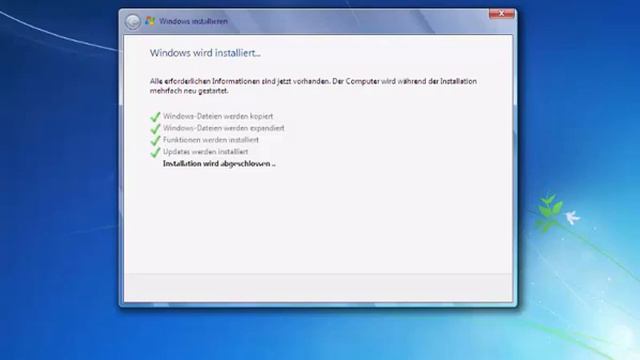Click the 'Windows installieren' title text

click(193, 21)
